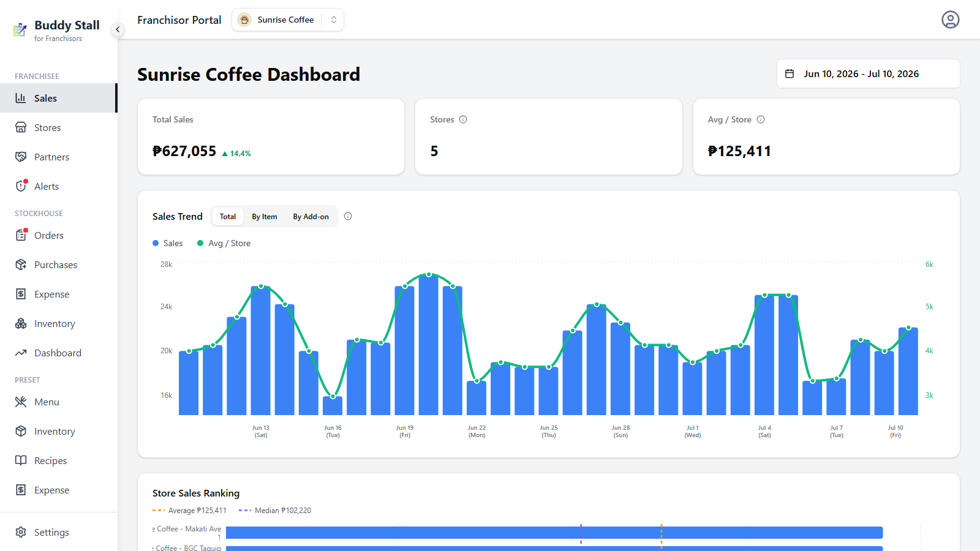The height and width of the screenshot is (551, 980).
Task: Click the Total Sales value ₱627,055
Action: [x=184, y=151]
